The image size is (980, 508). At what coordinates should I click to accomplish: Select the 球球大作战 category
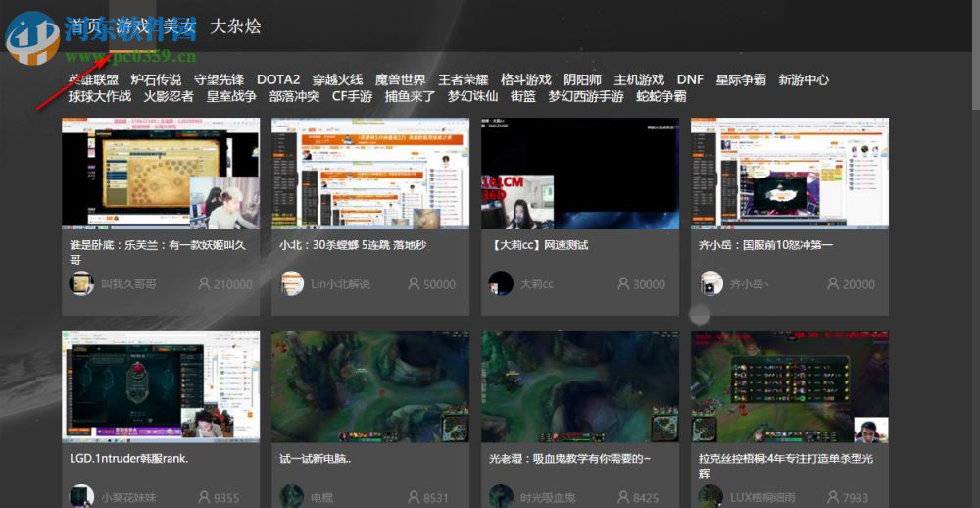point(100,96)
